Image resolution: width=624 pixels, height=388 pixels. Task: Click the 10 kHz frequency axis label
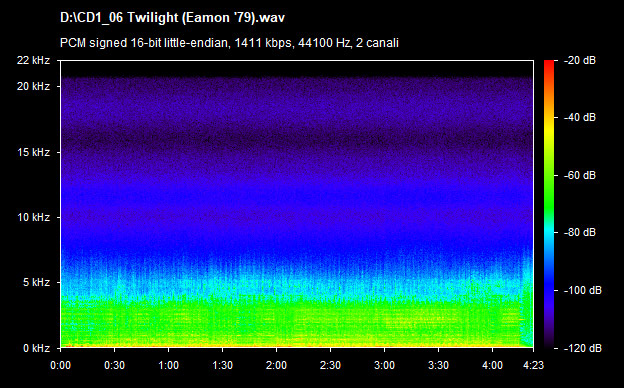(33, 218)
